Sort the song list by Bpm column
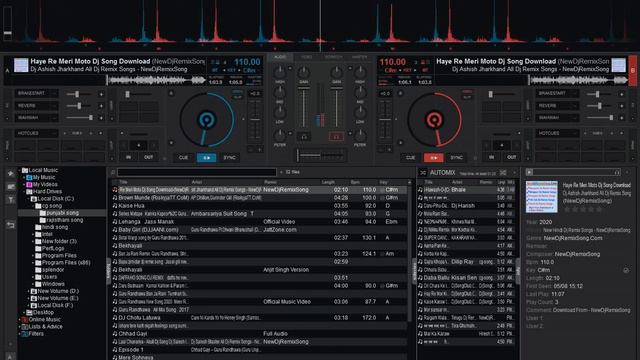The width and height of the screenshot is (640, 360). click(x=355, y=182)
